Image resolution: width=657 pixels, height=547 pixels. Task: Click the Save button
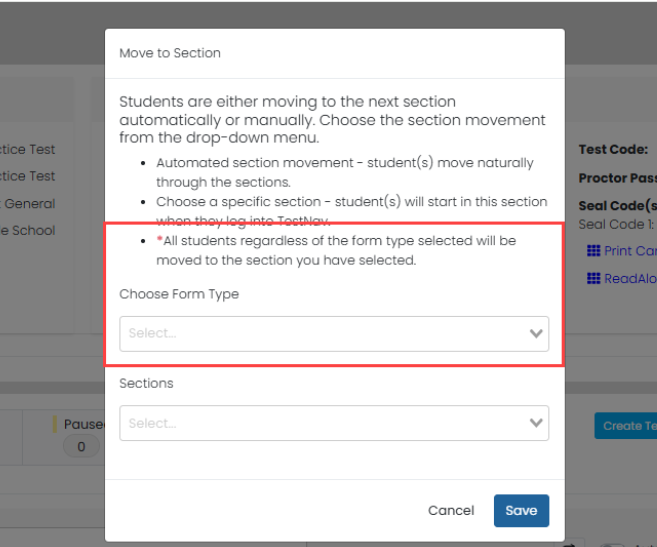coord(521,511)
